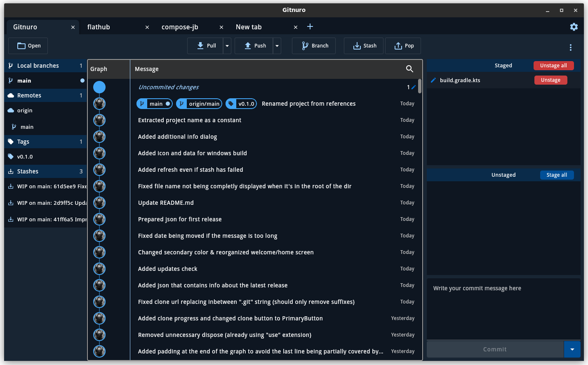The height and width of the screenshot is (365, 588).
Task: Unstage build.gradle.kts file
Action: click(550, 80)
